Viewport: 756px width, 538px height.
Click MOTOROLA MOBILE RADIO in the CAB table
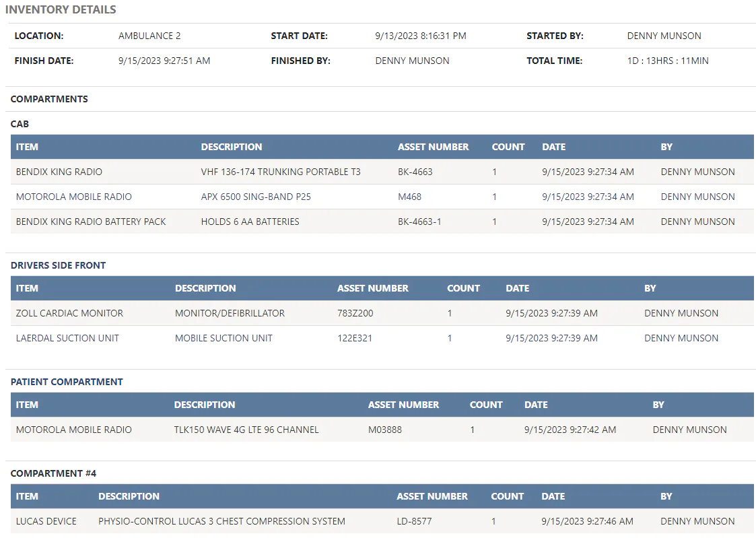click(x=74, y=197)
